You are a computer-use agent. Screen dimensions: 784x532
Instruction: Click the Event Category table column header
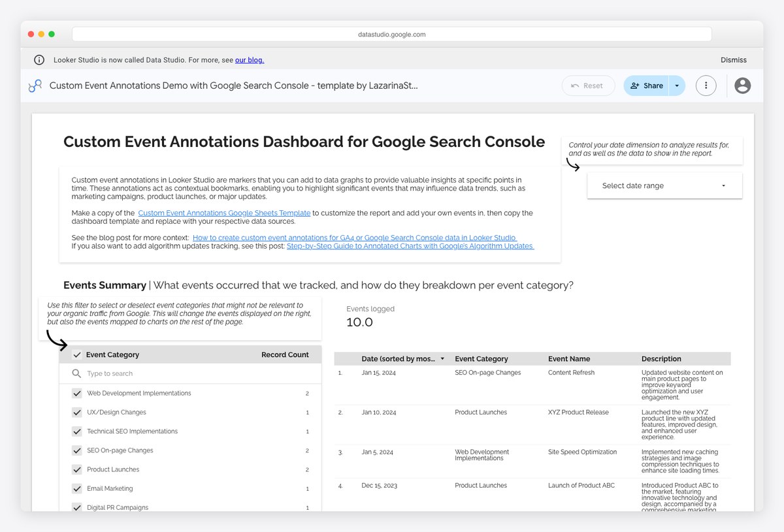[482, 359]
